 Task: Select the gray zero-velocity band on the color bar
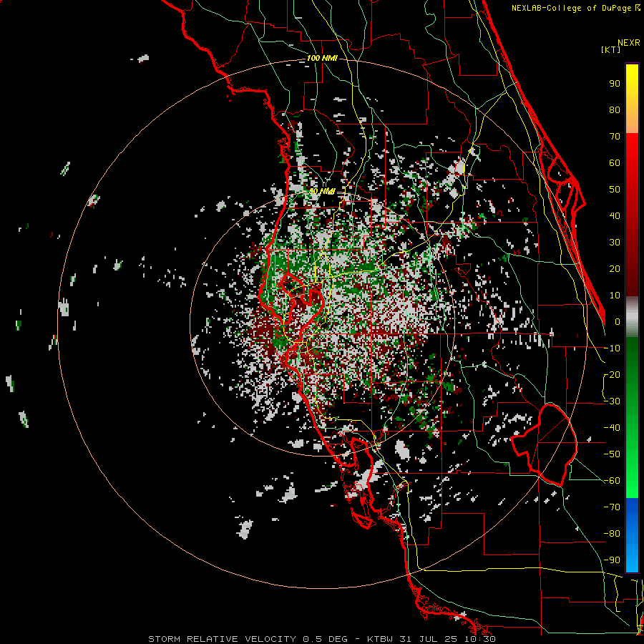point(632,316)
